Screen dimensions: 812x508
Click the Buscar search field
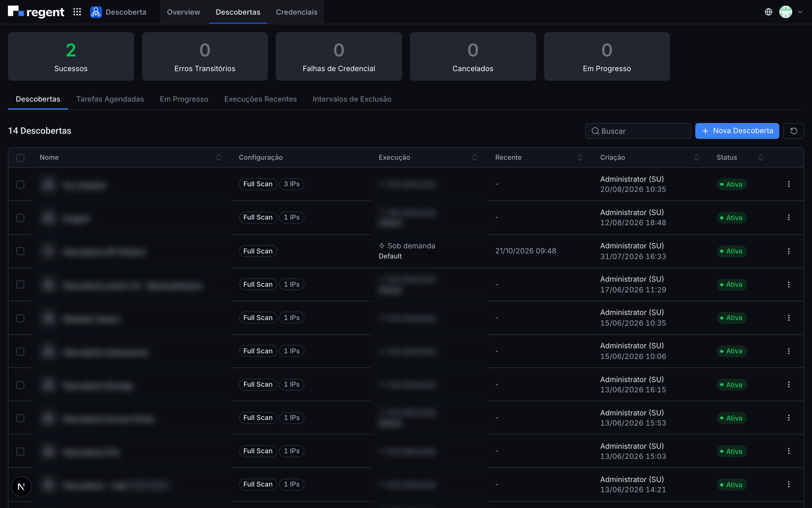(x=638, y=131)
